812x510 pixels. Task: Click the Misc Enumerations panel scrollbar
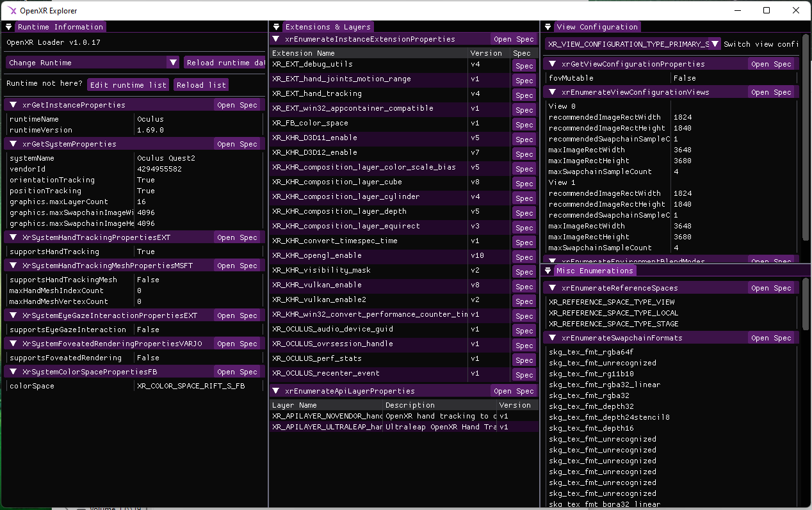point(806,304)
